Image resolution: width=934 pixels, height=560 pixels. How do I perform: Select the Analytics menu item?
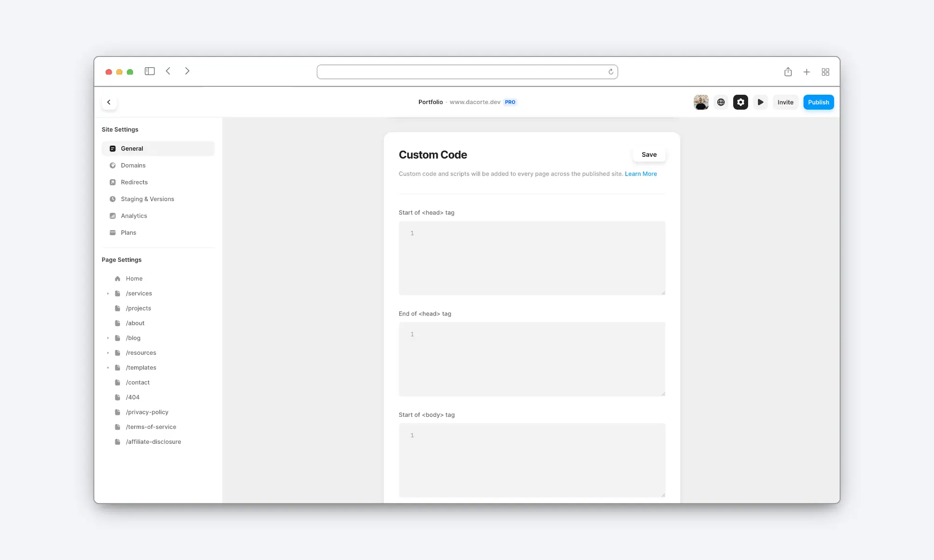tap(134, 215)
